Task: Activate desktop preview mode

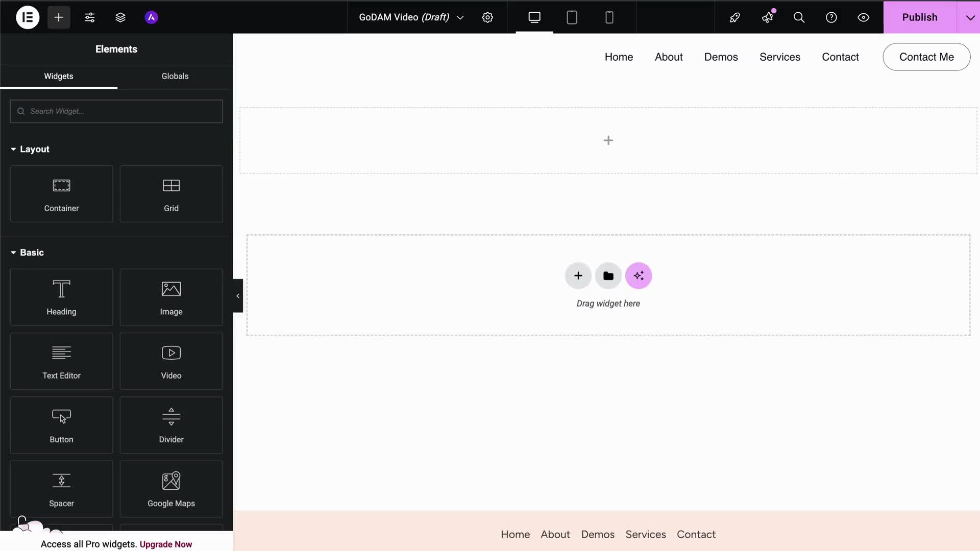Action: click(x=534, y=17)
